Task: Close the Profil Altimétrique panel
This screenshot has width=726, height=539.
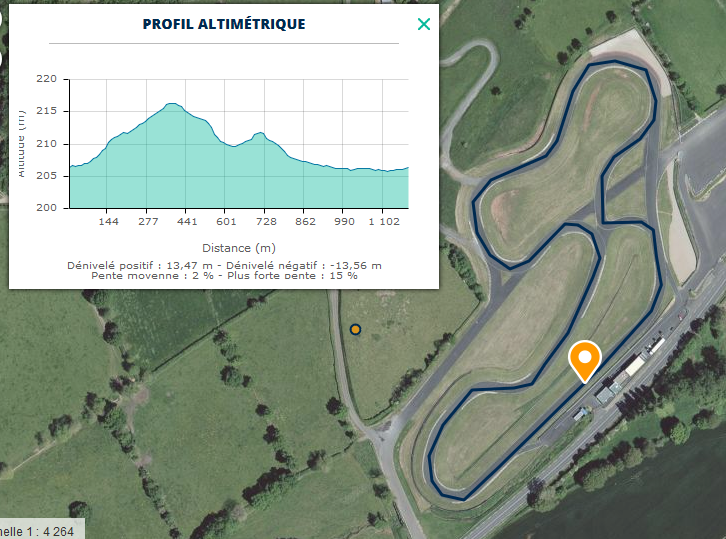Action: [424, 24]
